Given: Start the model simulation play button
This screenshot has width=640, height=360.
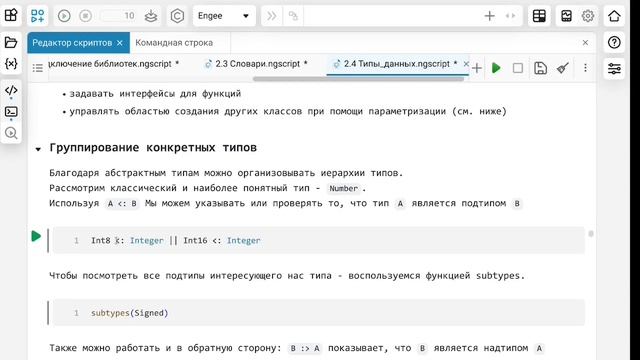Looking at the screenshot, I should (64, 16).
